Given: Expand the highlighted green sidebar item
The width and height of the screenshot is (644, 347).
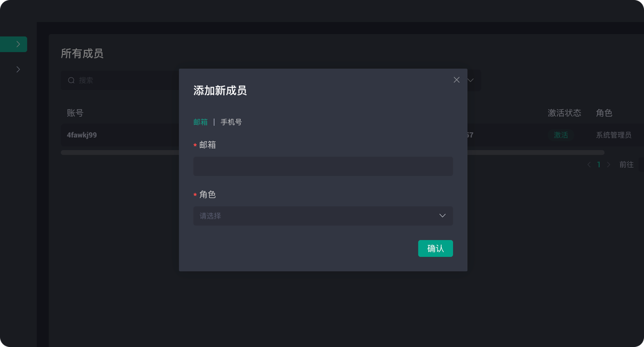Looking at the screenshot, I should pos(14,44).
